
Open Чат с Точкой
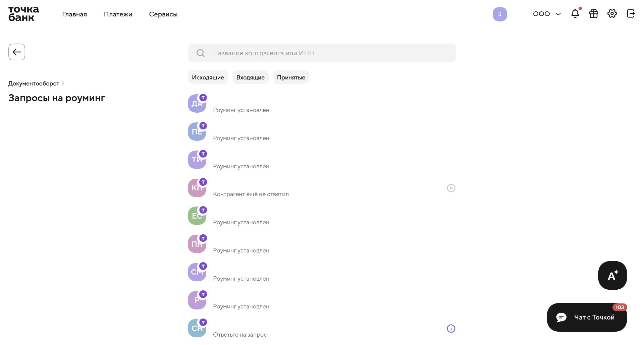pyautogui.click(x=587, y=317)
